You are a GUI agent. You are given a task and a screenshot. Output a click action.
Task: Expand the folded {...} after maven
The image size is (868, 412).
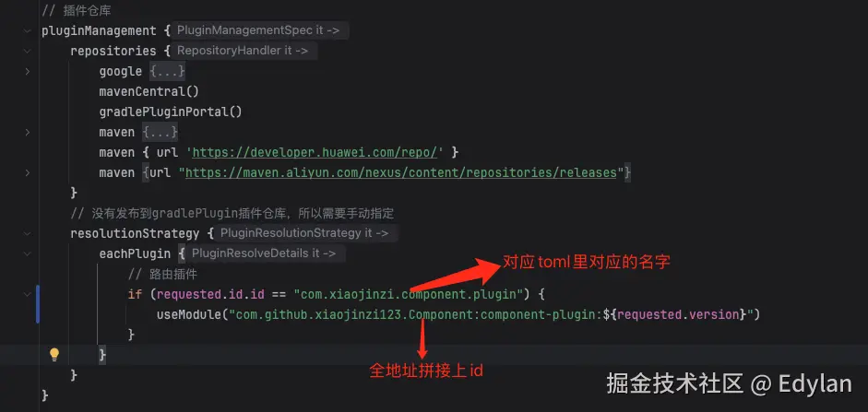point(160,132)
